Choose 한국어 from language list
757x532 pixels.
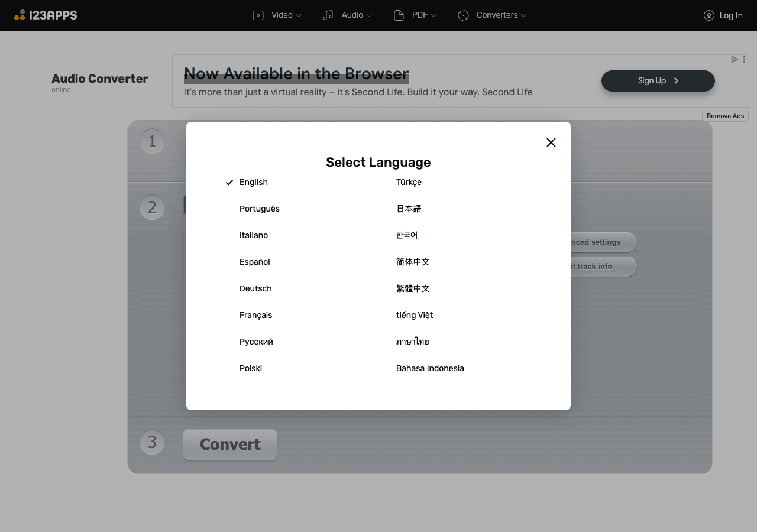(407, 235)
